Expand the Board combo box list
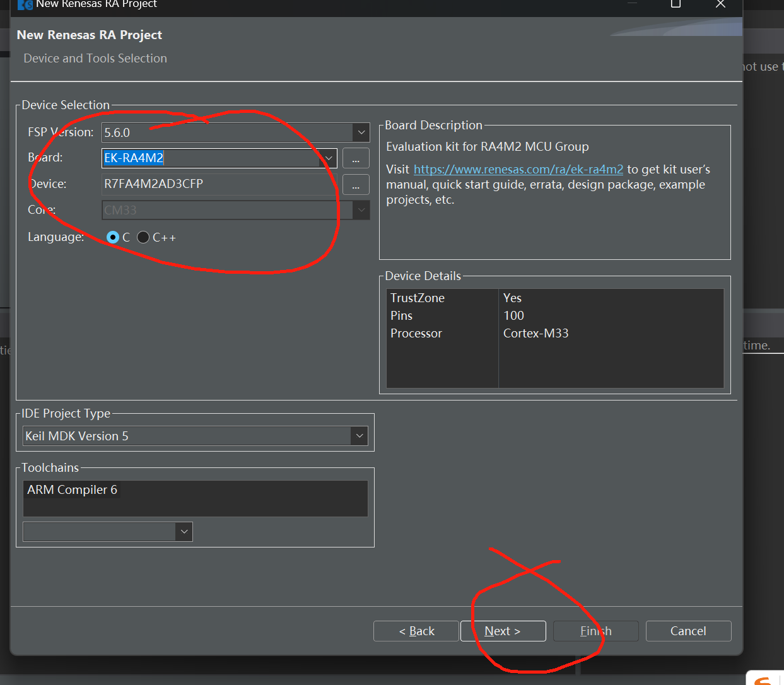This screenshot has height=685, width=784. 329,158
